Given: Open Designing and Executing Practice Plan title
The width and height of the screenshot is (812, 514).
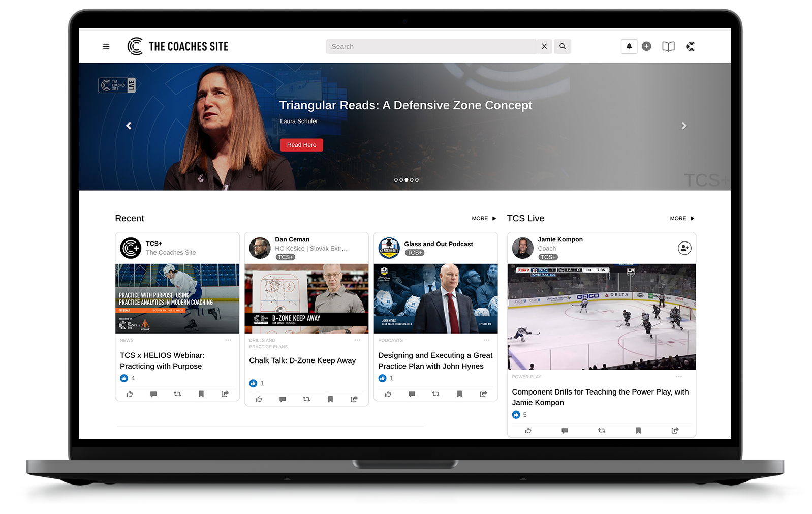Looking at the screenshot, I should (435, 360).
